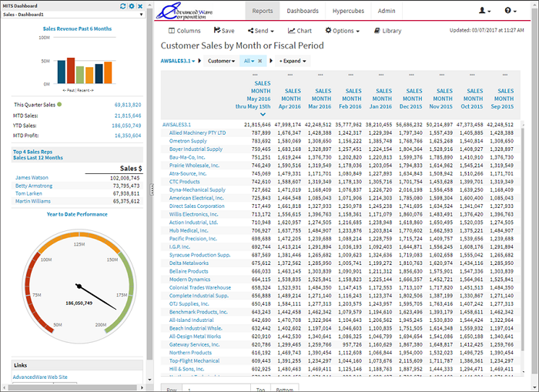This screenshot has width=539, height=392.
Task: Open MITS Dashboard settings gear
Action: pyautogui.click(x=132, y=6)
